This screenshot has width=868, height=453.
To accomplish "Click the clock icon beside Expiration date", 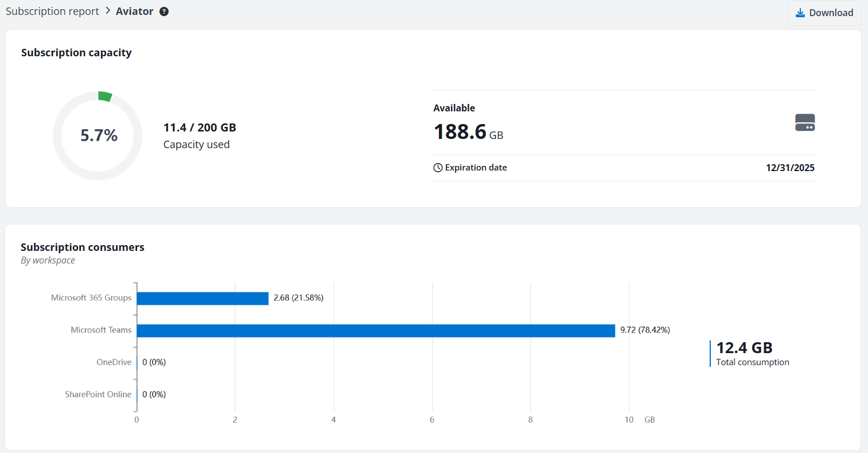I will pyautogui.click(x=438, y=168).
